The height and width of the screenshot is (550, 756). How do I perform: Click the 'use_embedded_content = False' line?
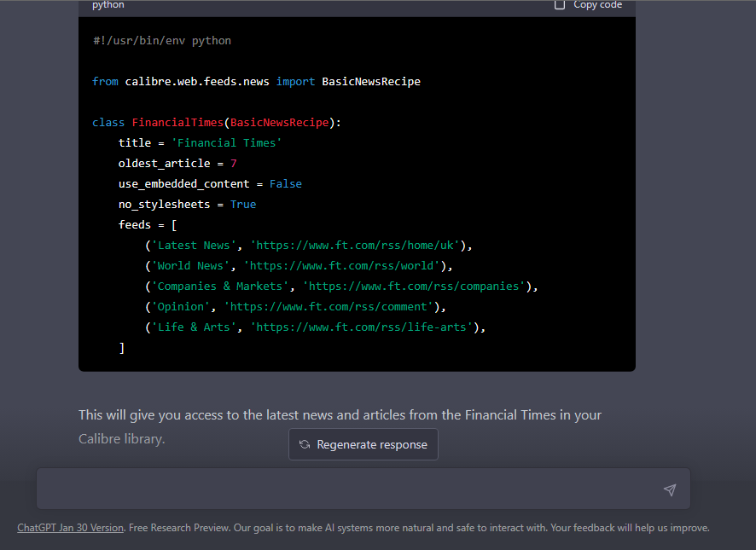(x=210, y=183)
